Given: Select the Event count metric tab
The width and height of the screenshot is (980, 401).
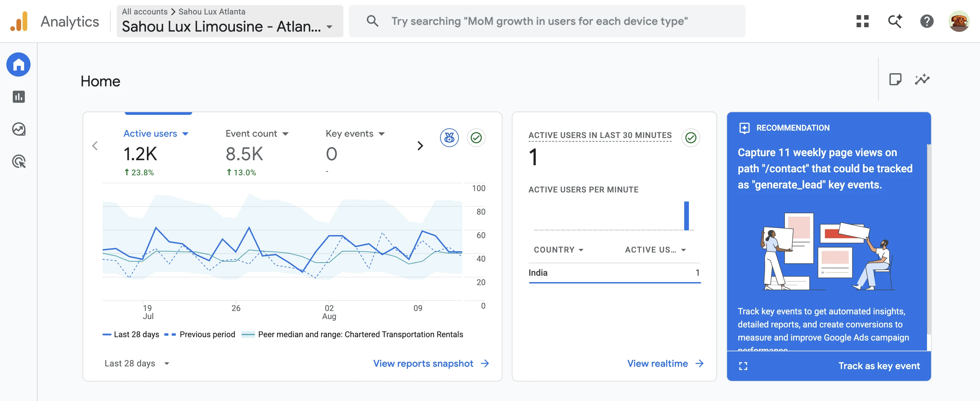Looking at the screenshot, I should 257,134.
